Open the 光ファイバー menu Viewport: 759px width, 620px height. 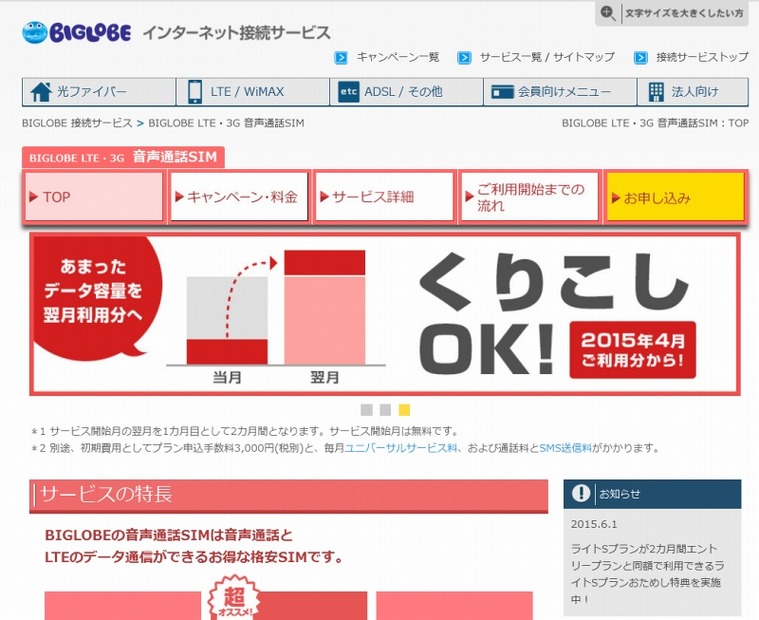(99, 91)
